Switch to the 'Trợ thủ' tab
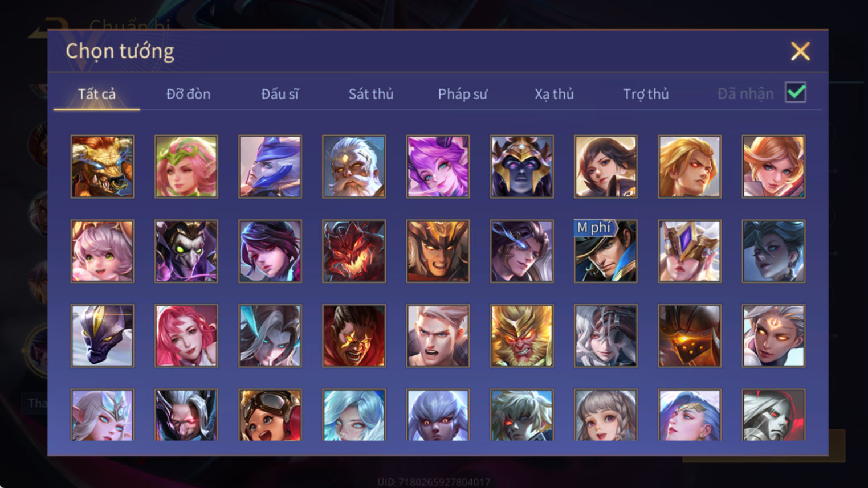868x488 pixels. tap(646, 94)
